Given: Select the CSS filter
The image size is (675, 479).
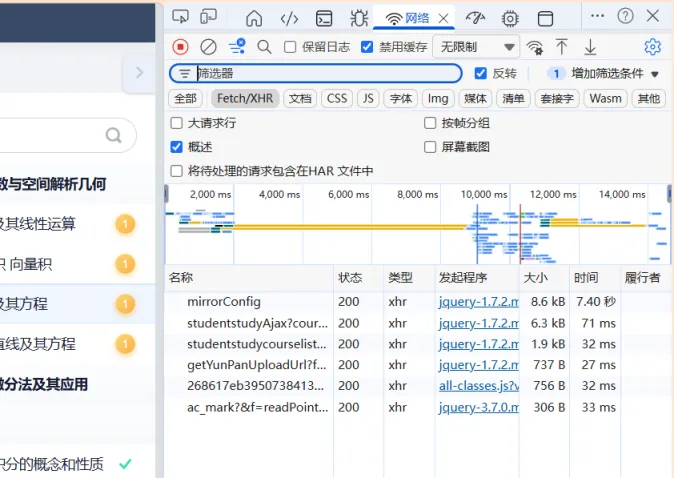Looking at the screenshot, I should pos(337,99).
